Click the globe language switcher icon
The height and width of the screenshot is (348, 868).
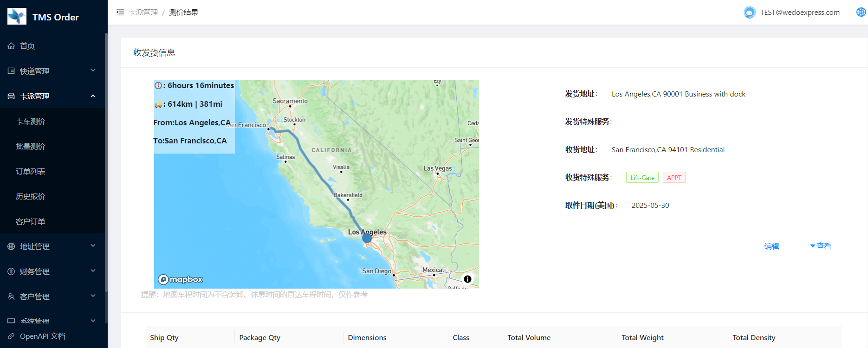pyautogui.click(x=861, y=12)
